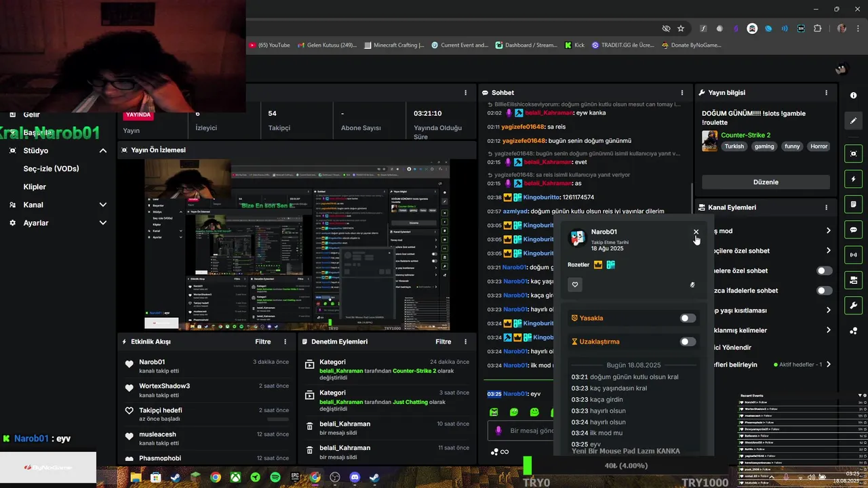Open the OBS Studio taskbar icon
This screenshot has width=868, height=488.
click(334, 477)
